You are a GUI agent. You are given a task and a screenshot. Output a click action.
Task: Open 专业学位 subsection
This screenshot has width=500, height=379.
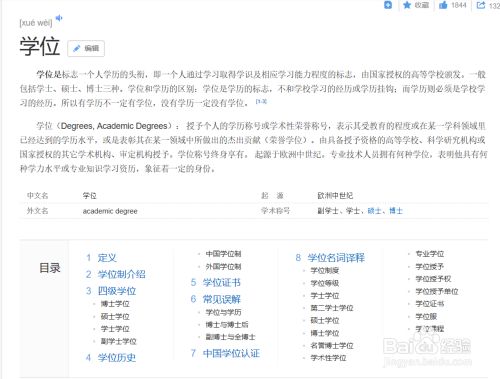430,254
